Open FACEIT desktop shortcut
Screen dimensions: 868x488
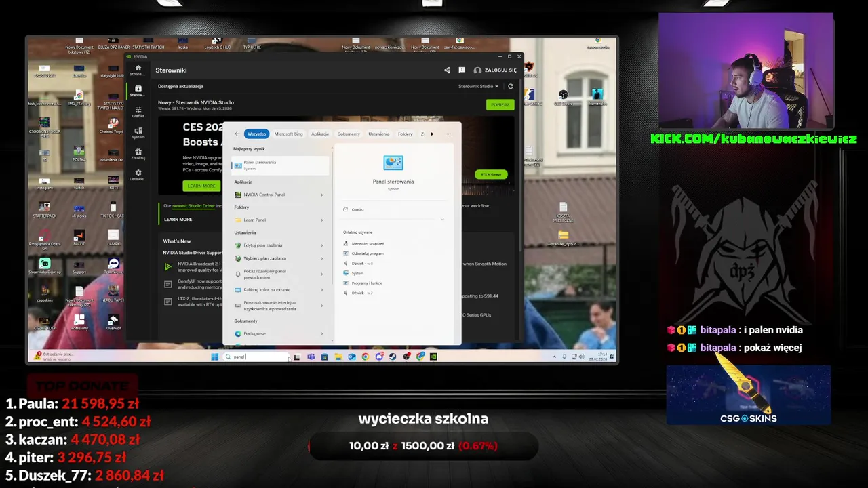79,237
